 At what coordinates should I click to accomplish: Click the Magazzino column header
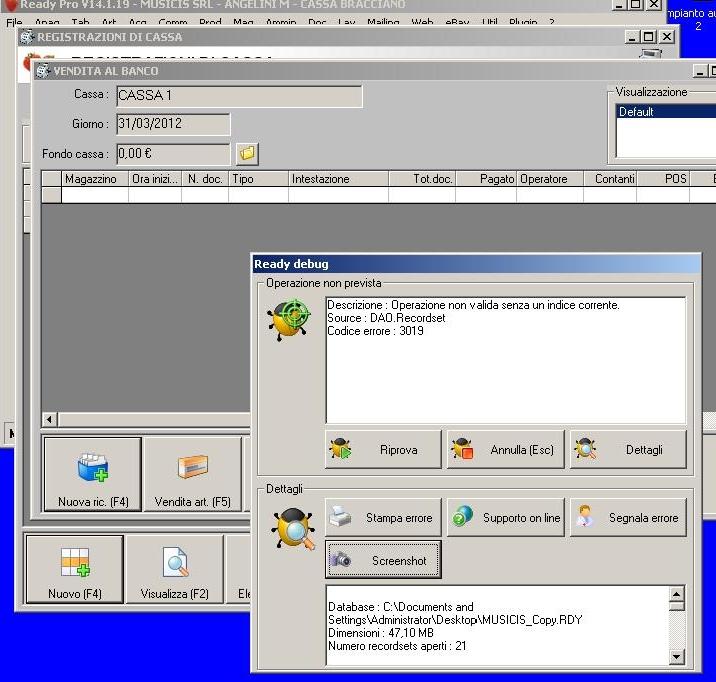point(95,178)
